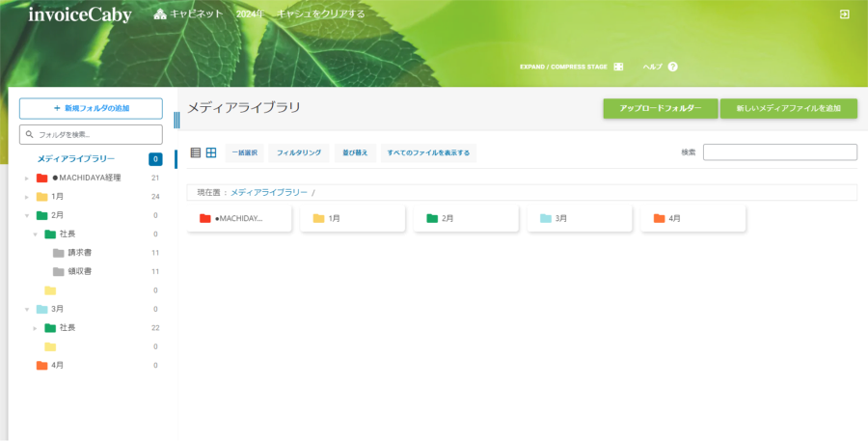The height and width of the screenshot is (441, 868).
Task: Click the red ●MACHIDAYA経理 folder icon in tree
Action: (x=41, y=178)
